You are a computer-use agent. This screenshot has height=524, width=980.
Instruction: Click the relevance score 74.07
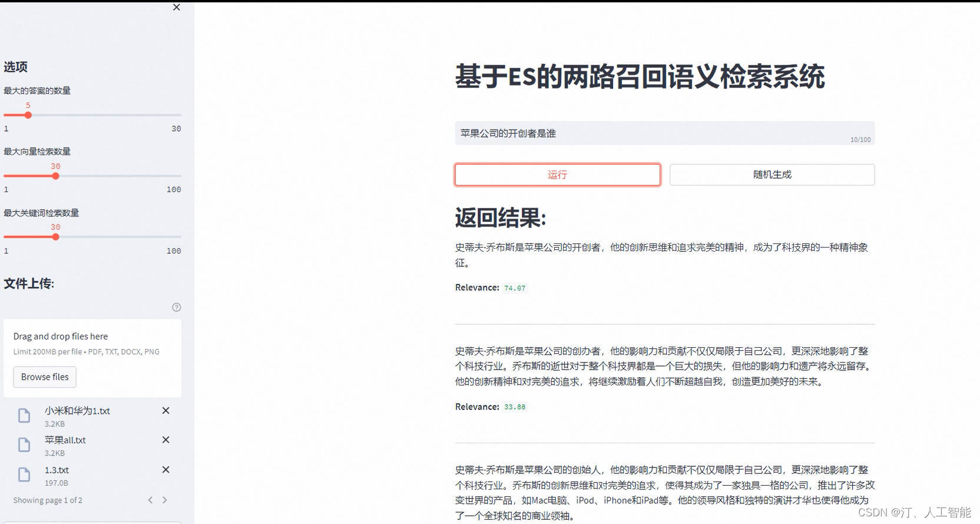click(515, 288)
